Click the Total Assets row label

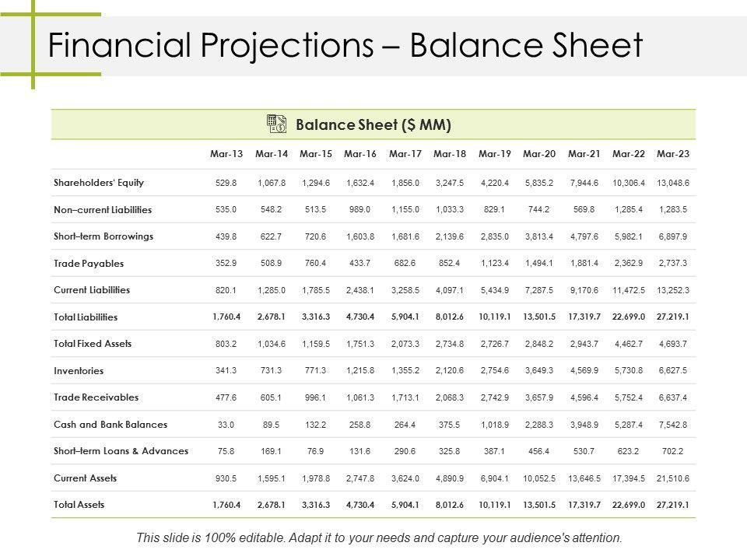coord(79,505)
